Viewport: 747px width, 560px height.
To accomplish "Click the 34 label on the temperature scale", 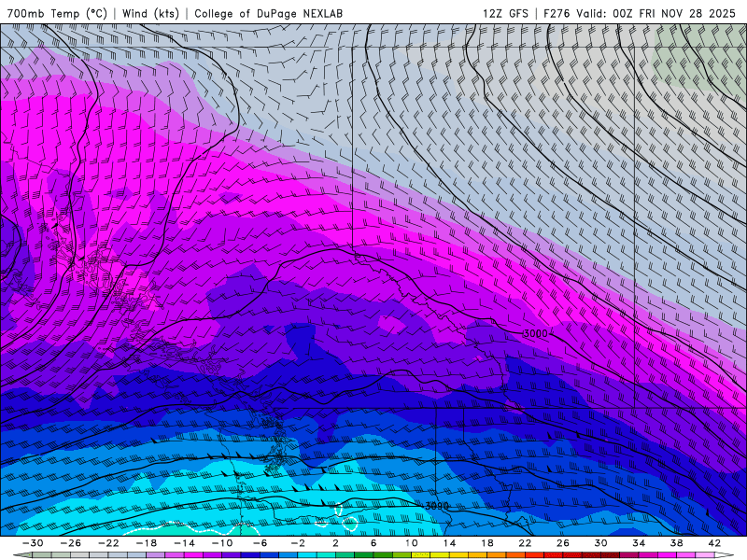I will pos(639,543).
